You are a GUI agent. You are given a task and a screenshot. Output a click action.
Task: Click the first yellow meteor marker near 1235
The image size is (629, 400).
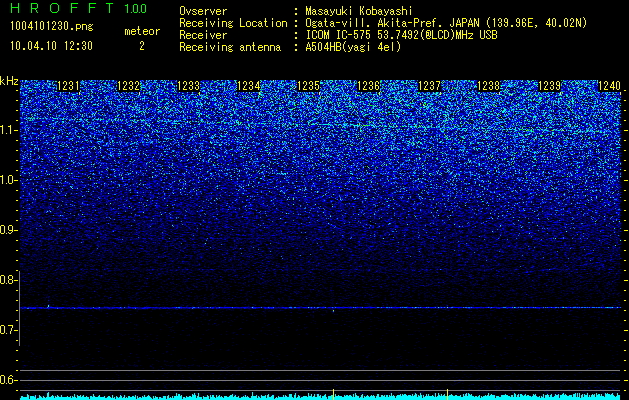(333, 392)
